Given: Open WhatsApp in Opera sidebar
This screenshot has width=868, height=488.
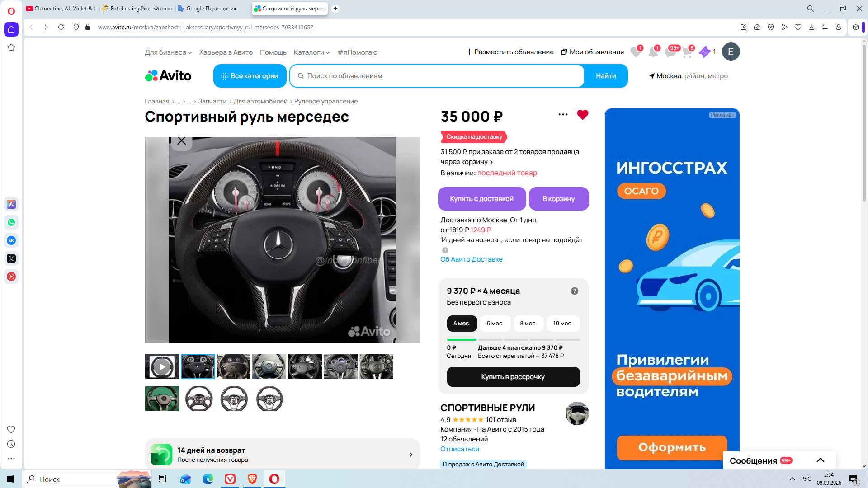Looking at the screenshot, I should pos(11,222).
